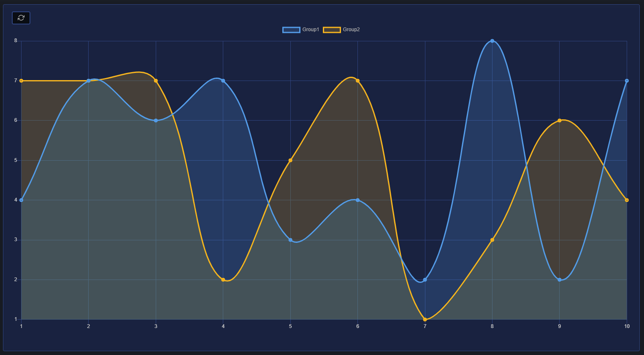The image size is (644, 355).
Task: Click the refresh chart icon button
Action: click(x=21, y=18)
